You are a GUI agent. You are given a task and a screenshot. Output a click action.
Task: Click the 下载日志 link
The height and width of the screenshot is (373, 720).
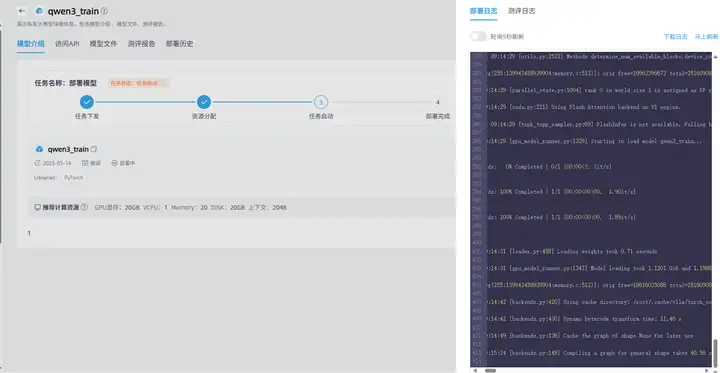click(675, 37)
